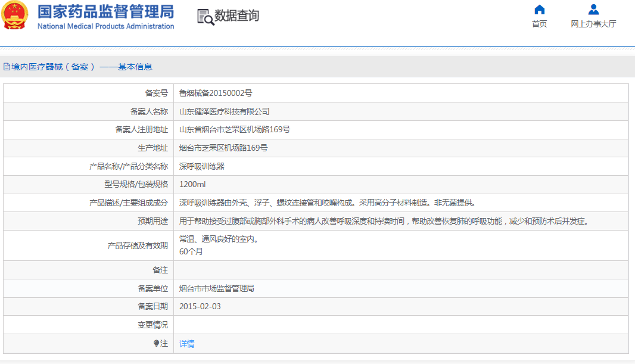635x364 pixels.
Task: Open the 详情 link
Action: 186,344
